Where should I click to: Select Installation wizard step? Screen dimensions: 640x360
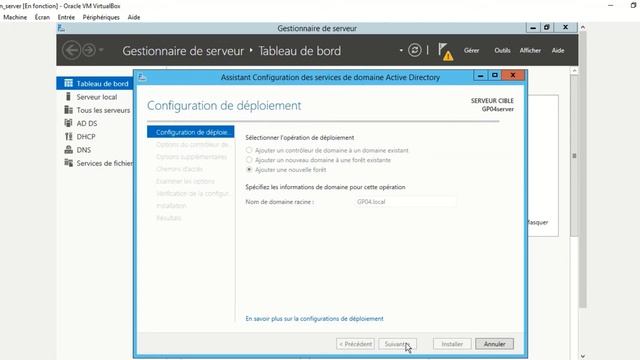171,206
